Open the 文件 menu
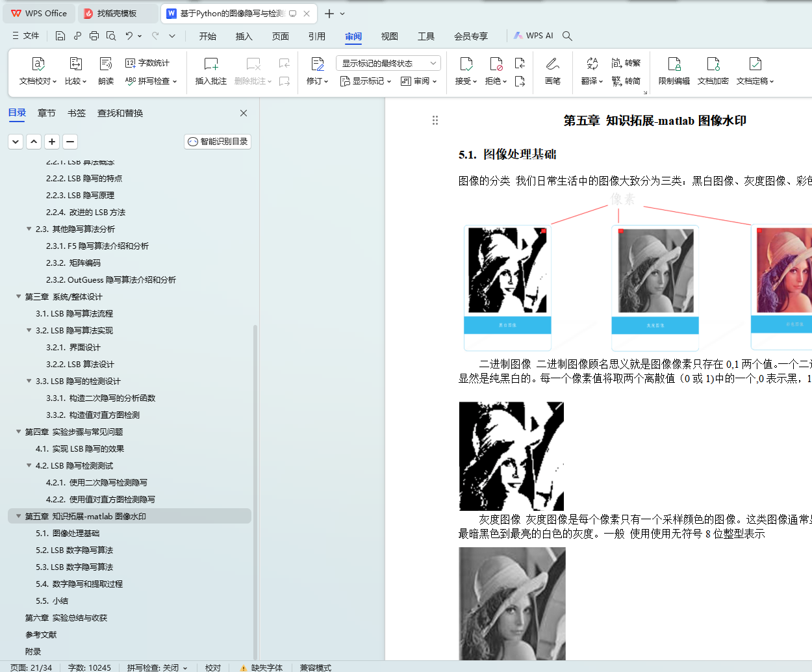Viewport: 812px width, 672px height. [x=26, y=36]
